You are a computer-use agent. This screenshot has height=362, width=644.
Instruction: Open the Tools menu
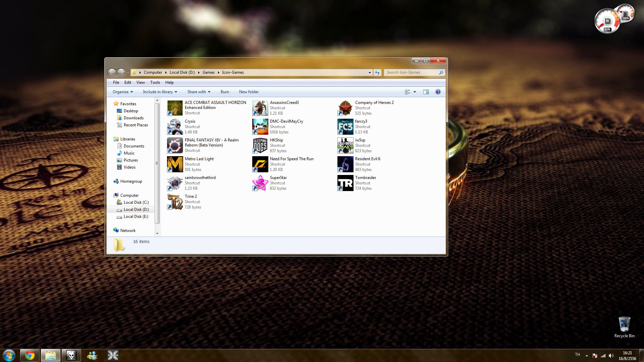(x=155, y=82)
